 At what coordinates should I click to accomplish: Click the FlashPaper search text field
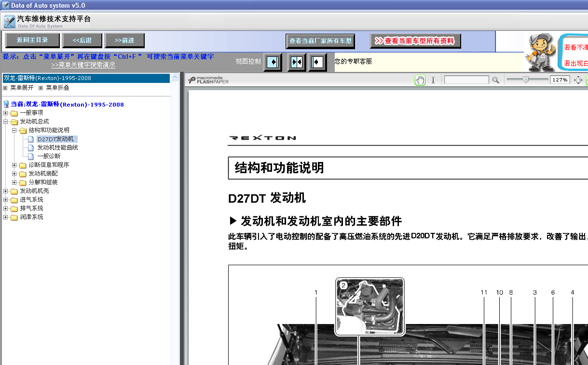pos(466,80)
